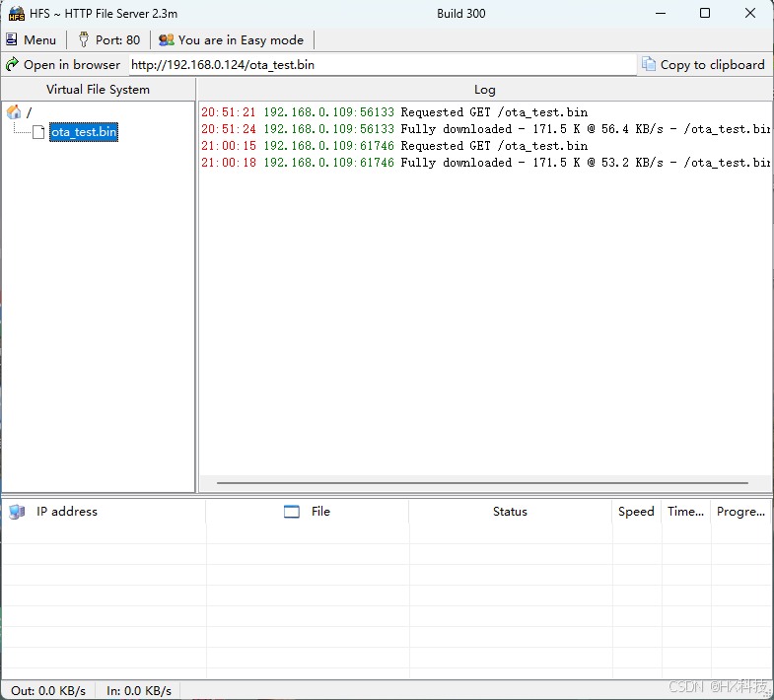Click the window icon beside File
The image size is (774, 700).
(x=292, y=512)
